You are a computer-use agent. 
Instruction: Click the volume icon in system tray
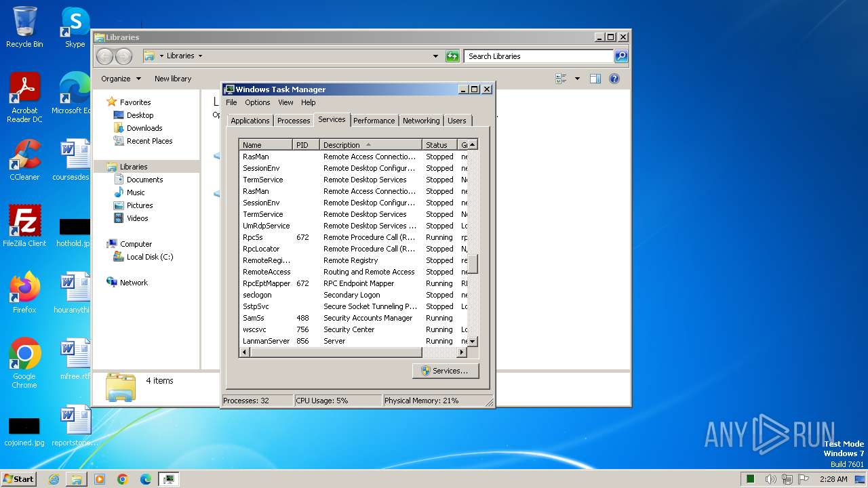pyautogui.click(x=770, y=479)
